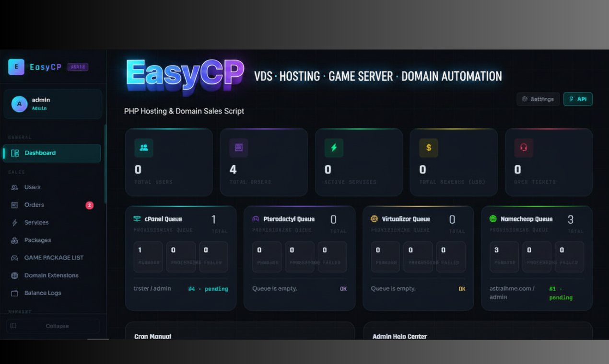
Task: Click the Services lightning bolt sidebar icon
Action: pos(14,223)
